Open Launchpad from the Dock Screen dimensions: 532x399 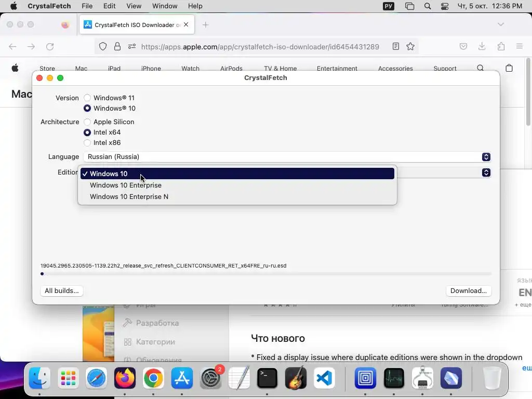coord(68,378)
